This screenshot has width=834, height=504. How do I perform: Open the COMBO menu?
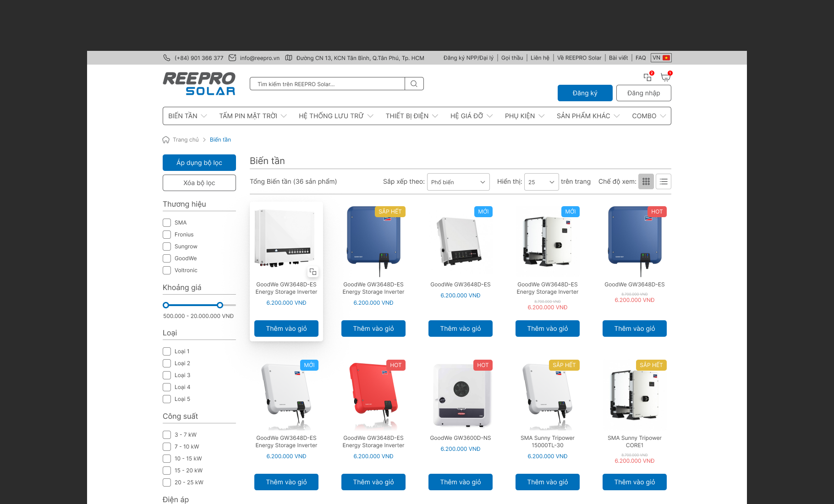click(x=649, y=116)
